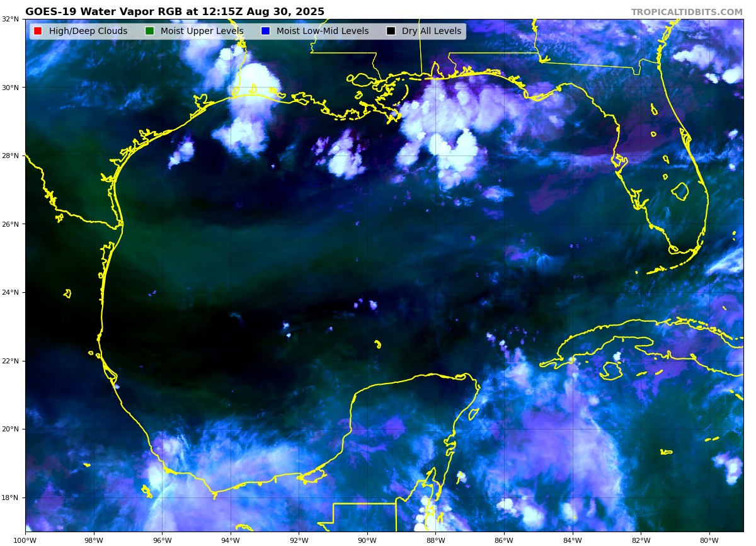Click the 22°N latitude axis label

[13, 361]
